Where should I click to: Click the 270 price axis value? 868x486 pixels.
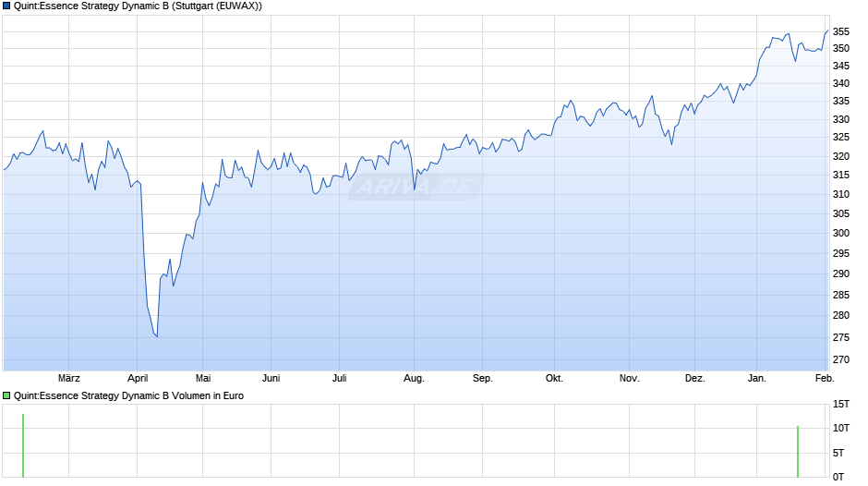click(841, 359)
